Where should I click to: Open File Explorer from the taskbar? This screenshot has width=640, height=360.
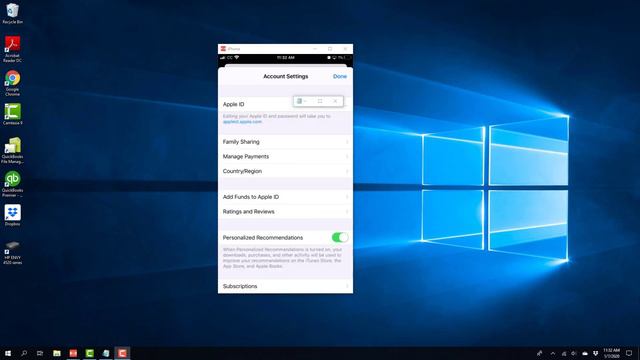tap(57, 353)
